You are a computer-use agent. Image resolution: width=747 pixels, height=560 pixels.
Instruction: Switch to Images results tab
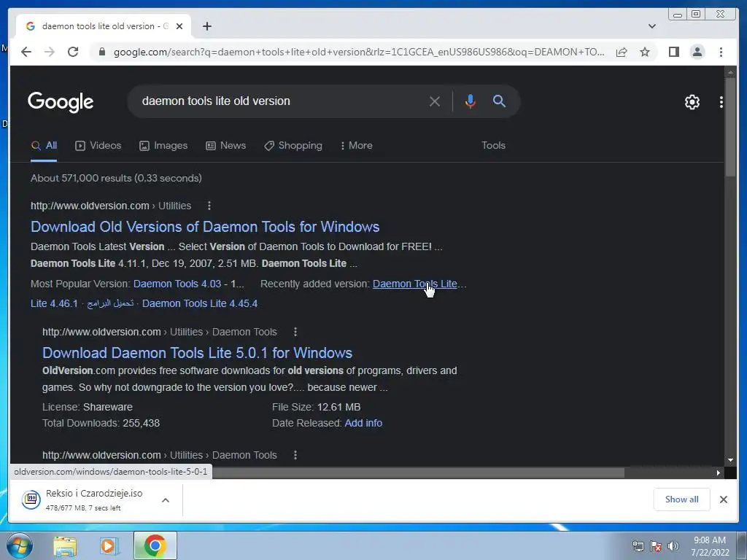pyautogui.click(x=163, y=146)
